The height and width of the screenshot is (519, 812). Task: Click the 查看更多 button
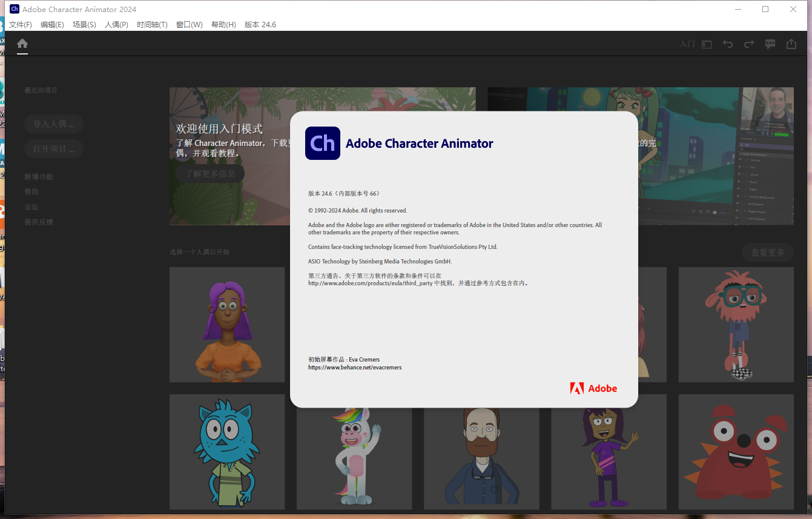point(768,253)
